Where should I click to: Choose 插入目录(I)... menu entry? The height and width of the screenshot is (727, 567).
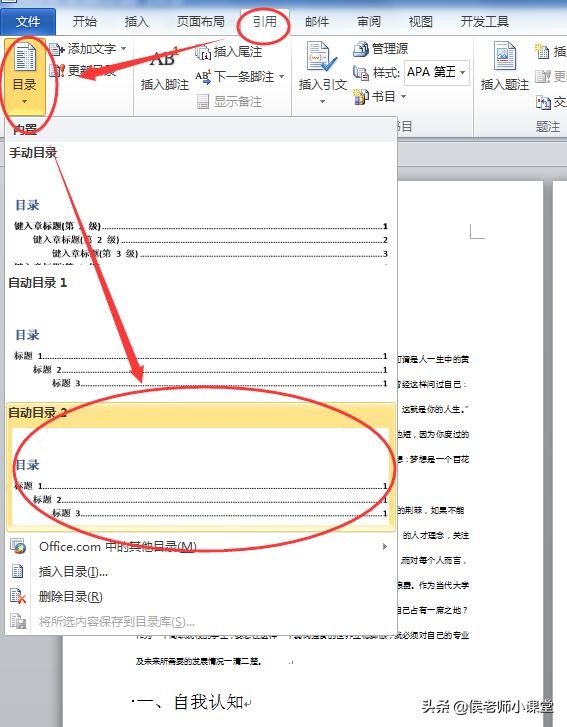click(x=200, y=572)
